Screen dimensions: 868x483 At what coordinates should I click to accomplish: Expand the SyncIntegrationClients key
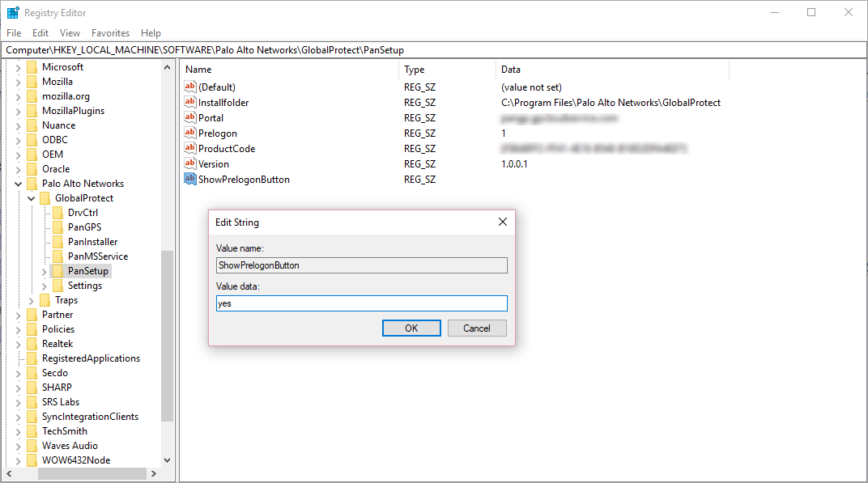tap(19, 417)
